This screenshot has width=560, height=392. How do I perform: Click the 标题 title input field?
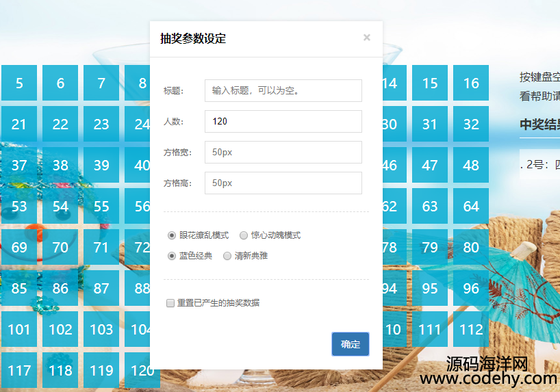click(x=283, y=90)
